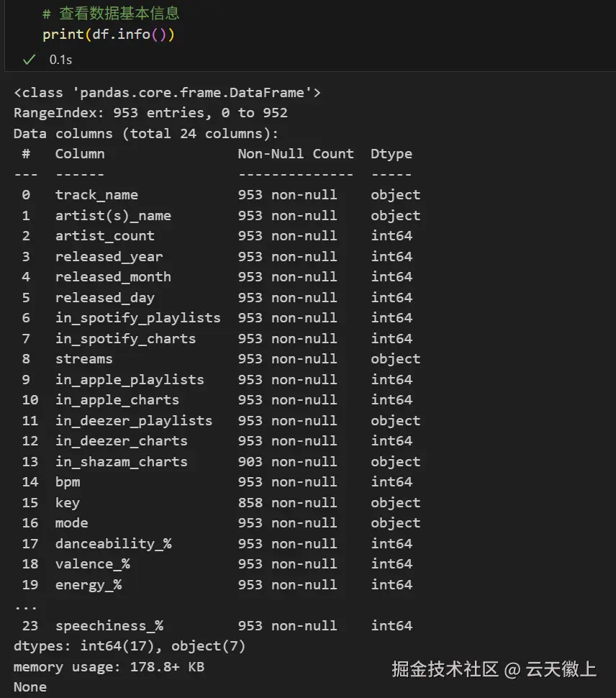This screenshot has height=698, width=616.
Task: Click the 'Non-Null Count' header text
Action: point(296,154)
